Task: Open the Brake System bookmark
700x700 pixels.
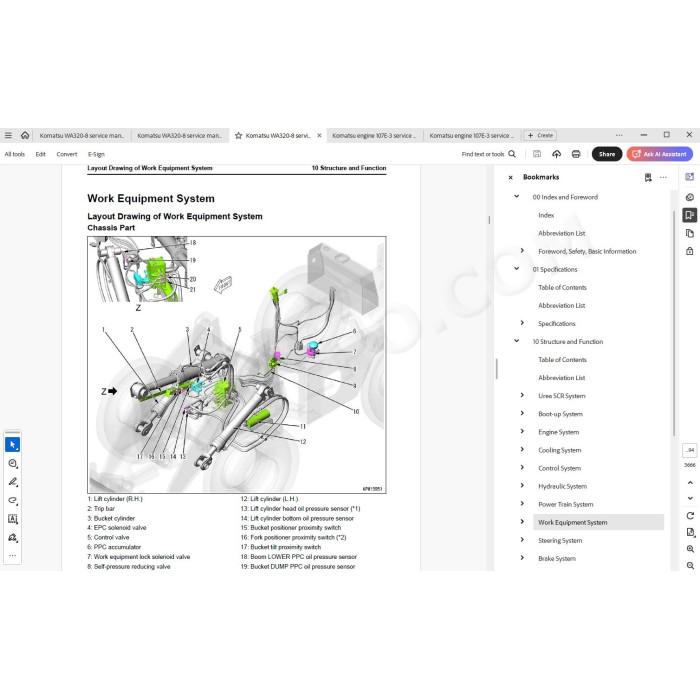Action: pos(557,558)
